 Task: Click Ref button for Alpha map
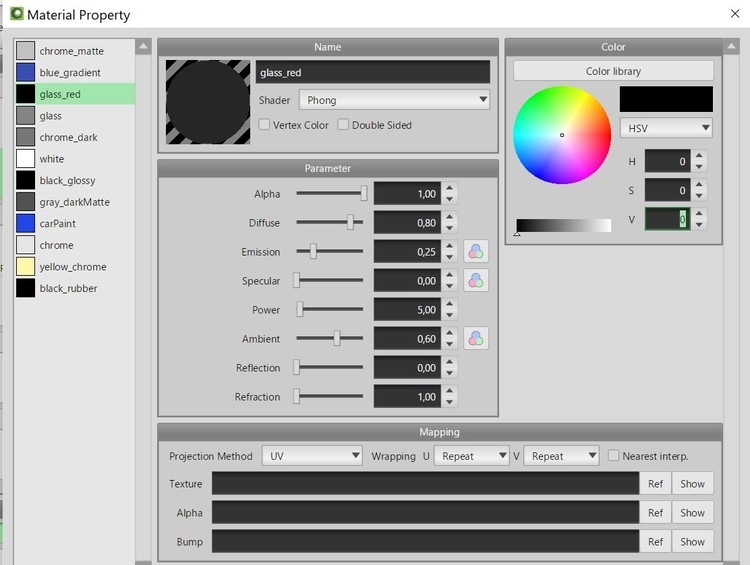click(655, 512)
